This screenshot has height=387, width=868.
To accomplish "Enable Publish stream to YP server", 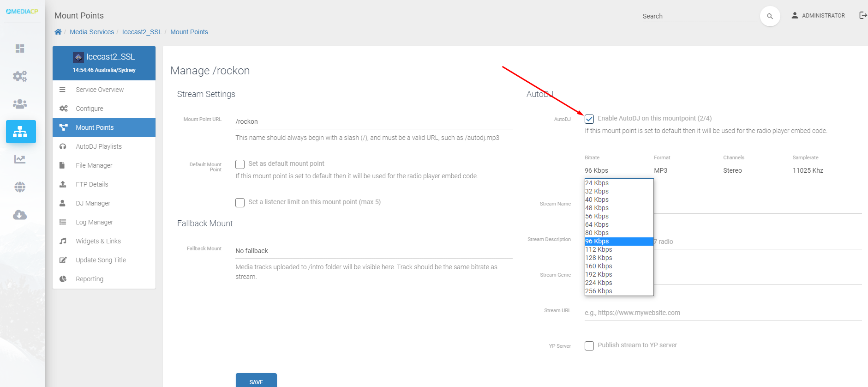I will click(589, 346).
